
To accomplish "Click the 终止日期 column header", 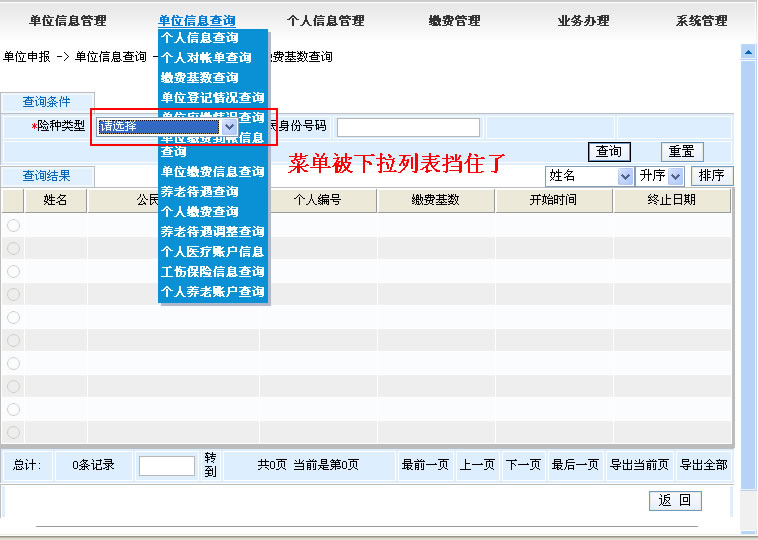I will pos(671,200).
